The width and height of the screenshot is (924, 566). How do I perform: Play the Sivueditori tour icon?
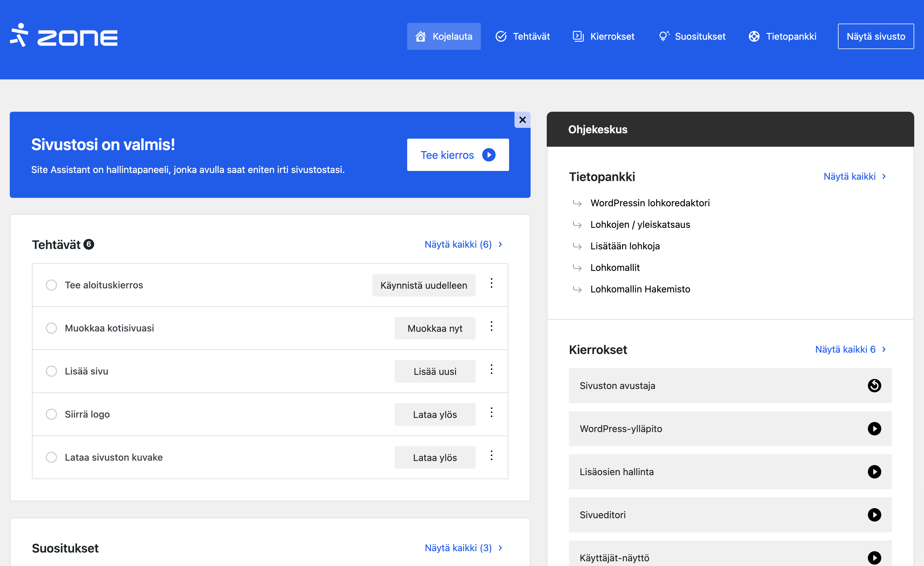[x=874, y=515]
